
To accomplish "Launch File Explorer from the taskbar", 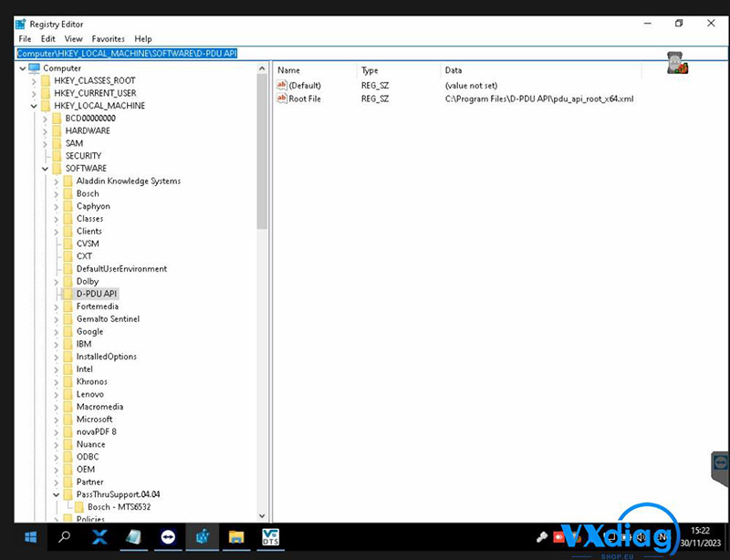I will (x=236, y=537).
